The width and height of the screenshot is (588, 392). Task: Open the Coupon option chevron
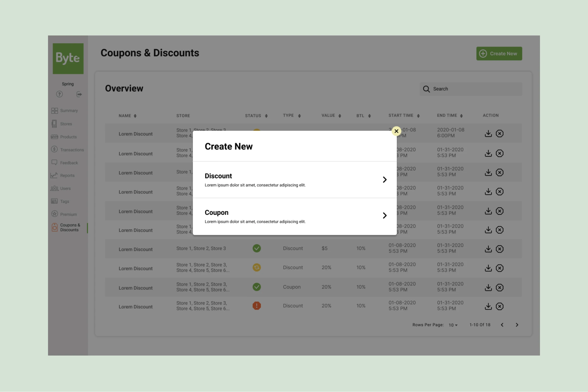(385, 215)
